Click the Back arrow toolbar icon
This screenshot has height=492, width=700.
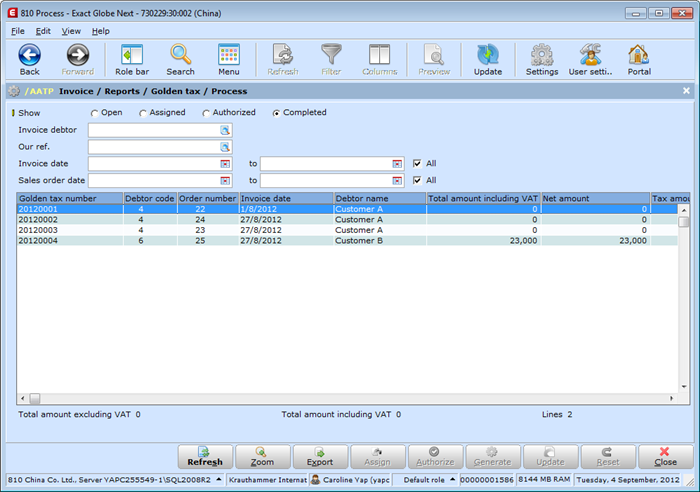point(29,55)
